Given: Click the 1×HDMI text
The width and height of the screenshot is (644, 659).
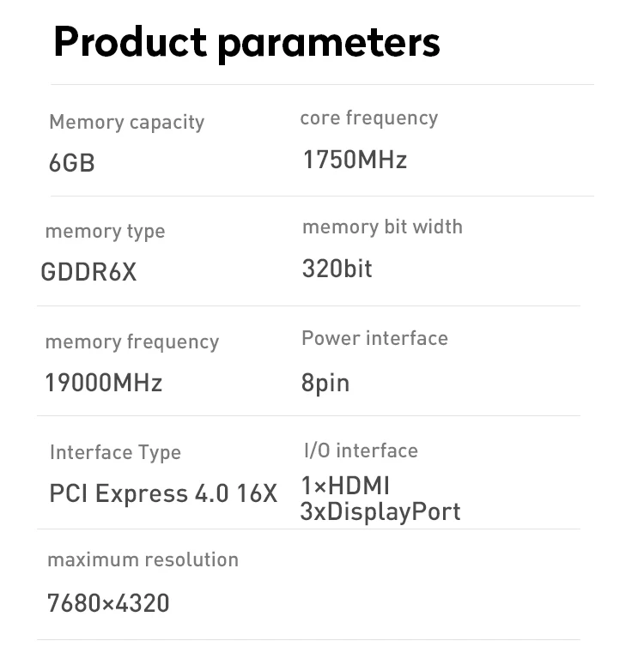Looking at the screenshot, I should point(345,486).
